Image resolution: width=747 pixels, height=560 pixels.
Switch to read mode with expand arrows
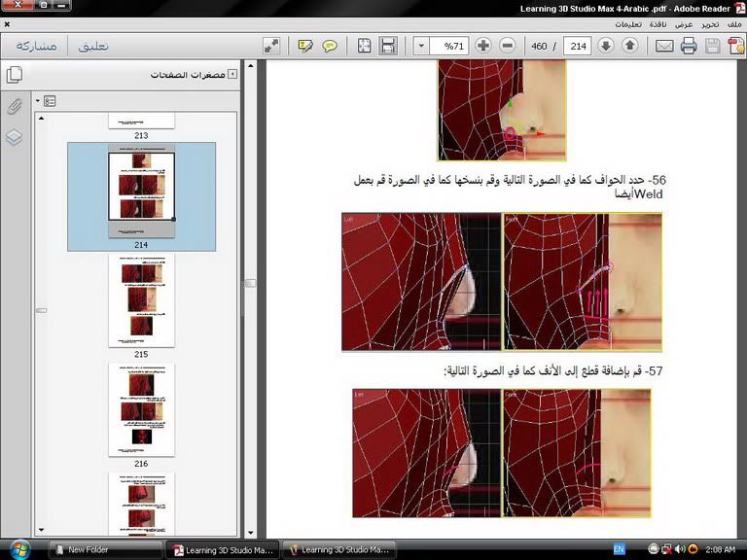tap(271, 47)
